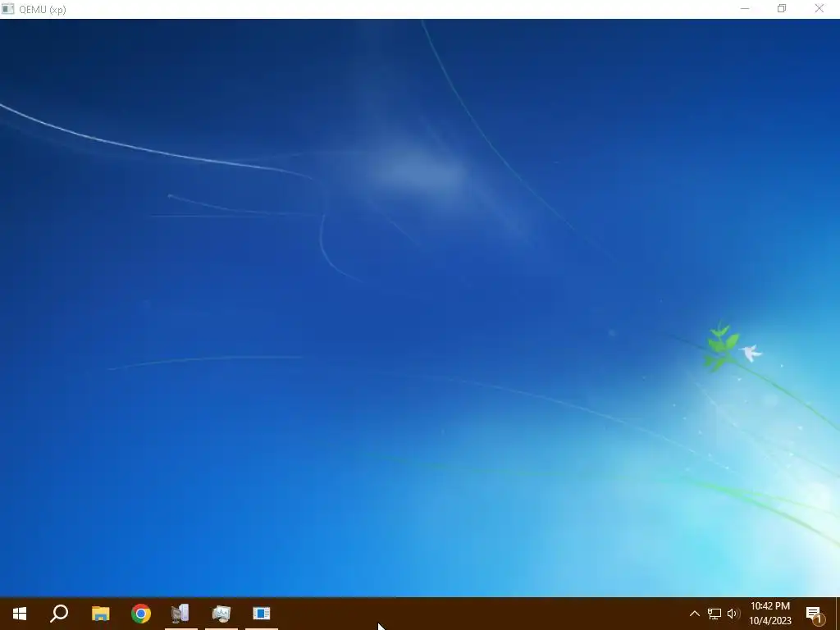The image size is (840, 630).
Task: Close the QEMU (xp) window
Action: 819,8
